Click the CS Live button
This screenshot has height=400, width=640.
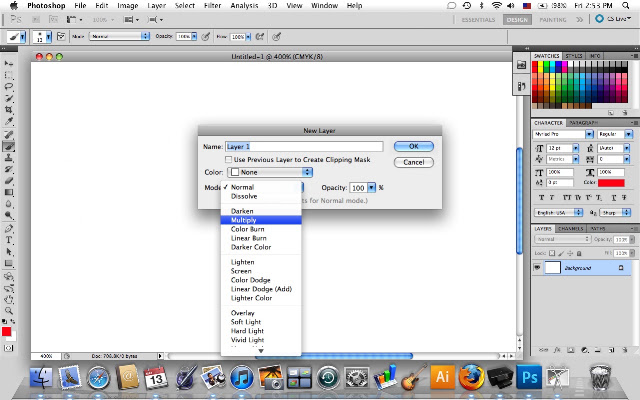click(x=613, y=19)
